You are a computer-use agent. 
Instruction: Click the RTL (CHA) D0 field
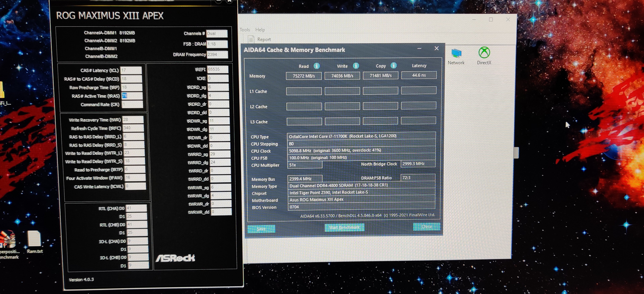pyautogui.click(x=136, y=208)
